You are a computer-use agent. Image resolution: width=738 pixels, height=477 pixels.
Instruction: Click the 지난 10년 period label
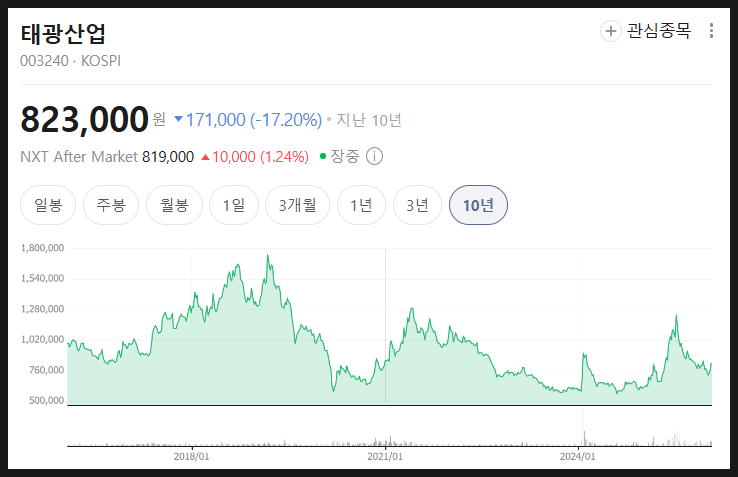[369, 121]
